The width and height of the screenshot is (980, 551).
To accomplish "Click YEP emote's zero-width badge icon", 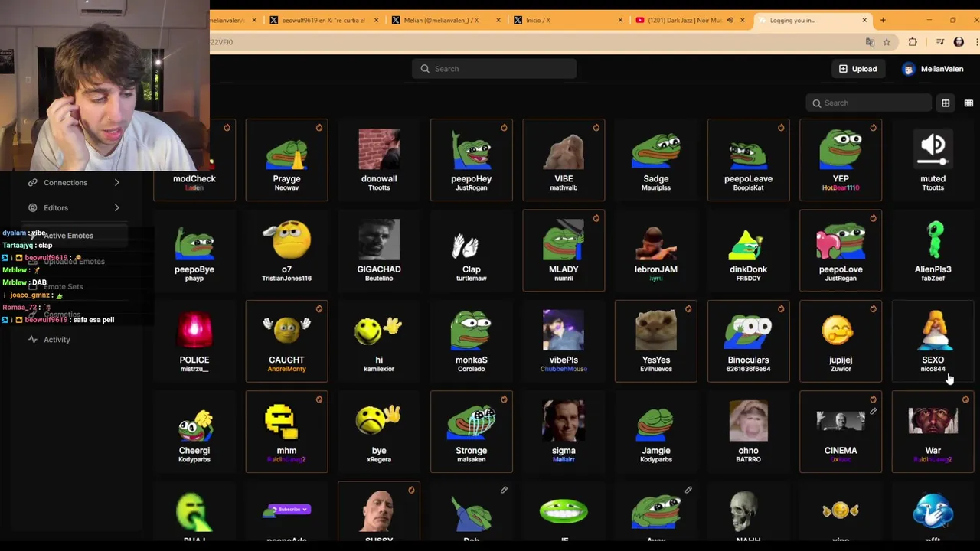I will (x=873, y=128).
